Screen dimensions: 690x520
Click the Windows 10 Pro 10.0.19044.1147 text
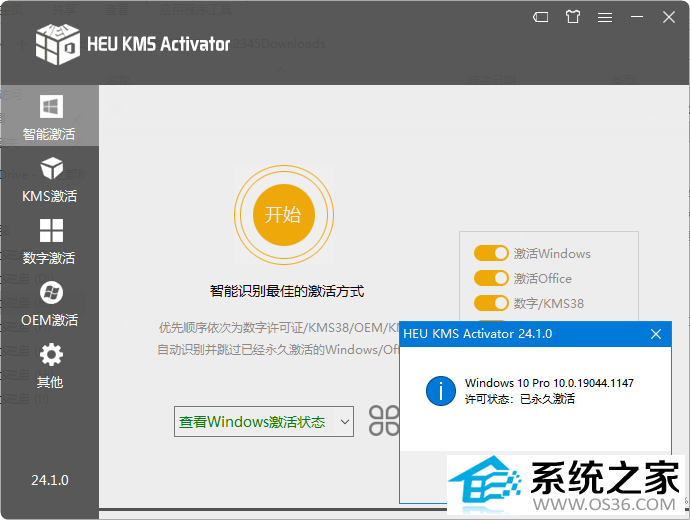[549, 383]
